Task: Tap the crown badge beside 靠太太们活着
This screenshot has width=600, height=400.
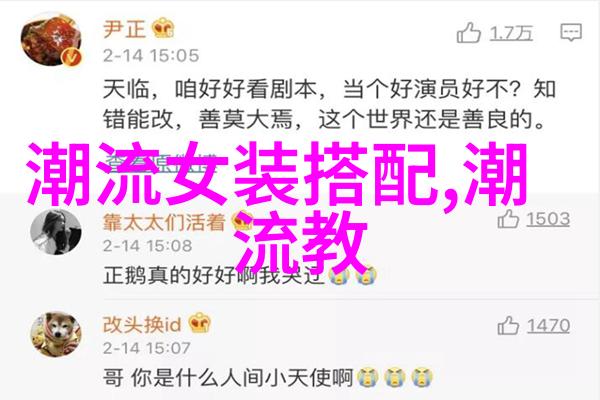Action: point(243,221)
